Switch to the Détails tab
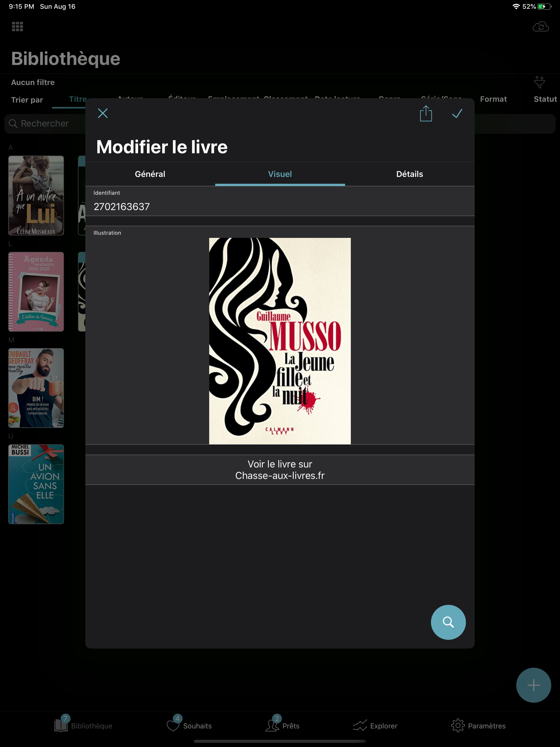Viewport: 560px width, 747px height. (409, 174)
